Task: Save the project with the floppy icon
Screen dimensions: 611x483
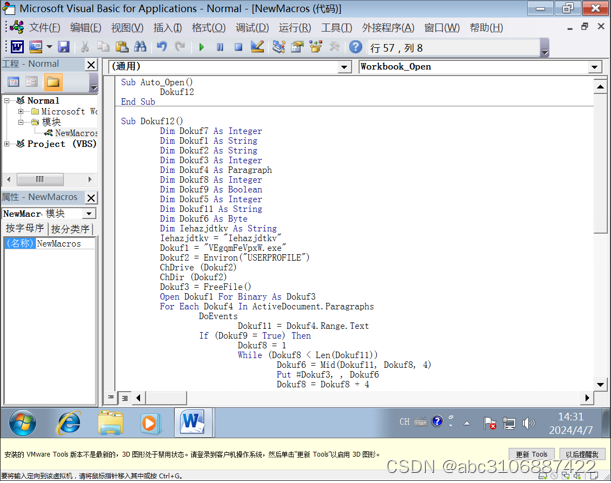Action: pyautogui.click(x=64, y=47)
